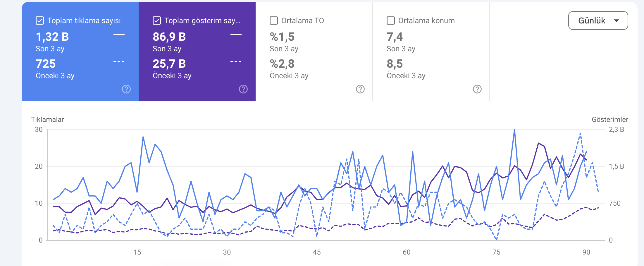Click the 1,32 B clicks value
This screenshot has width=644, height=266.
pyautogui.click(x=52, y=37)
